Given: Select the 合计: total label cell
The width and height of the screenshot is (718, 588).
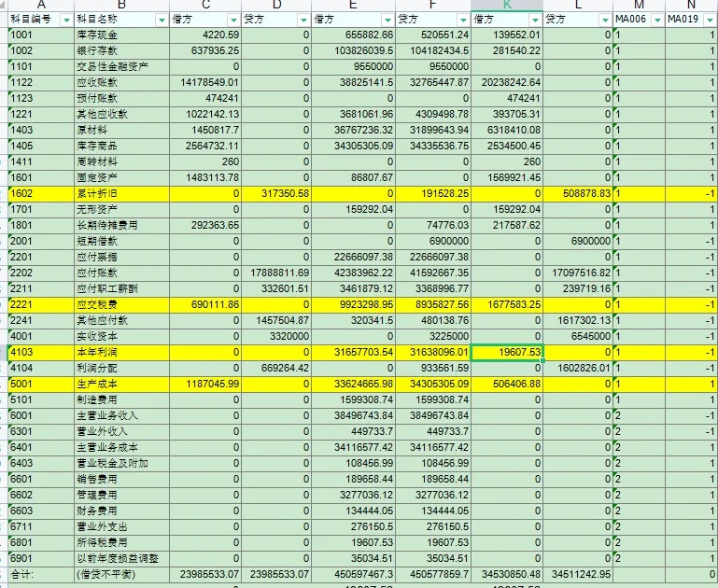Looking at the screenshot, I should (x=41, y=574).
